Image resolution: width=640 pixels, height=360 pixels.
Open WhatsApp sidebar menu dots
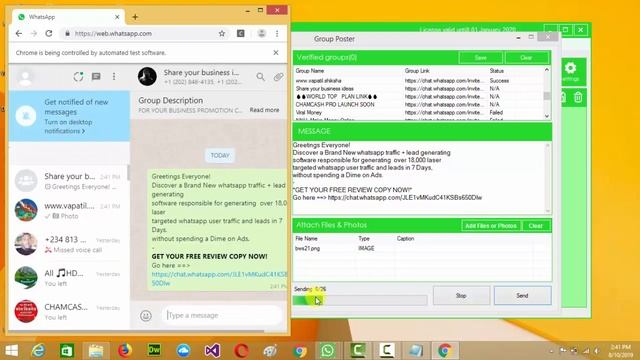point(114,77)
